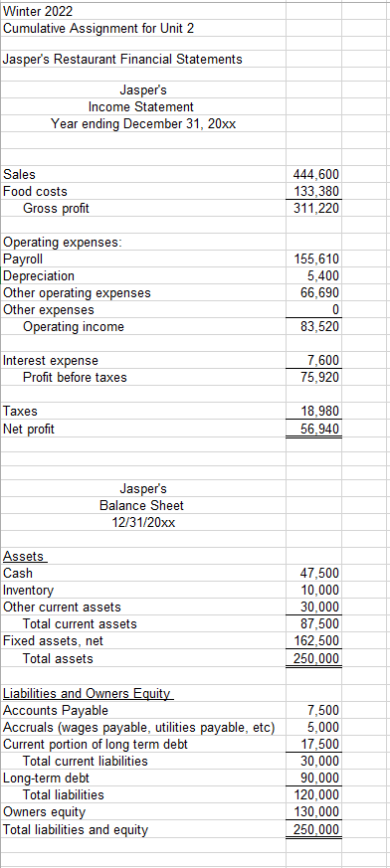This screenshot has height=868, width=390.
Task: Select the Depreciation value 5,400
Action: (313, 275)
